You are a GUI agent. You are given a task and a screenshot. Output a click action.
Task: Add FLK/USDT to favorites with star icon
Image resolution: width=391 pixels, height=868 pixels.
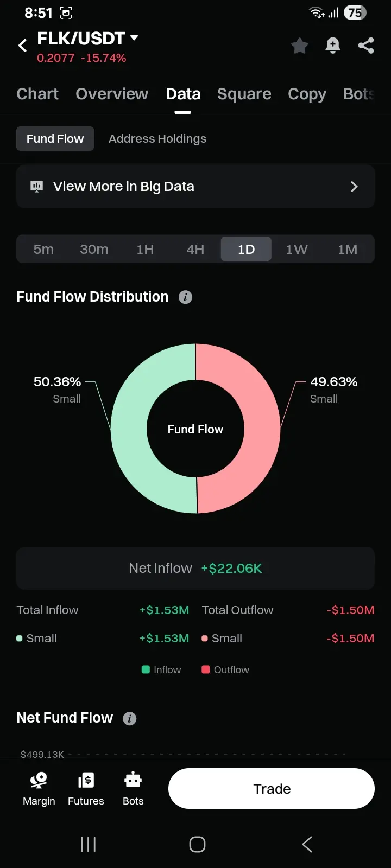pos(299,46)
